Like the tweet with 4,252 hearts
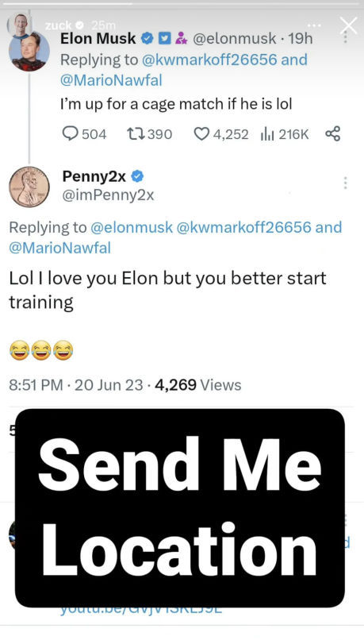Screen dimensions: 364x640 (x=201, y=134)
